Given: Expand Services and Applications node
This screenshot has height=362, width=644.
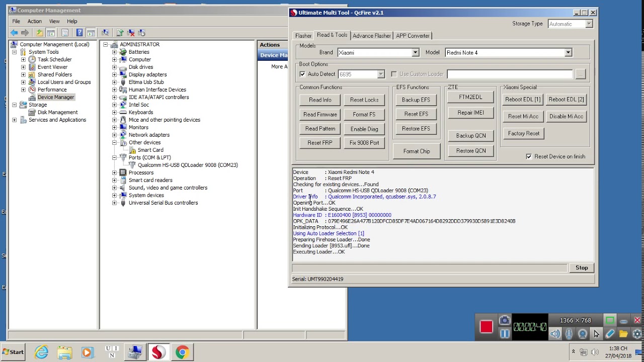Looking at the screenshot, I should (14, 120).
